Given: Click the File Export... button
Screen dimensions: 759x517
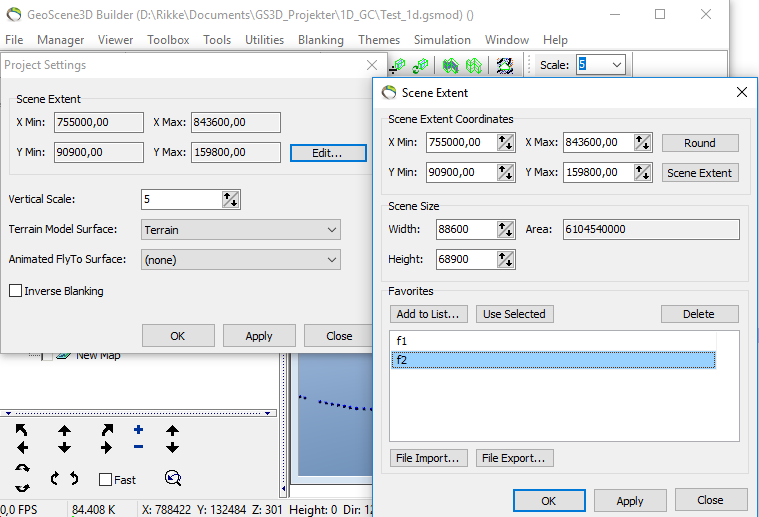Looking at the screenshot, I should point(514,458).
